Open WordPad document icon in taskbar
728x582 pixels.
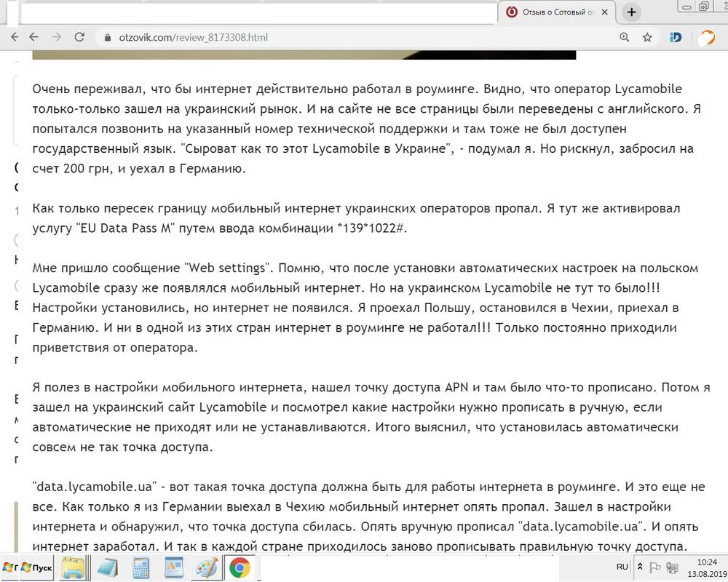point(174,567)
